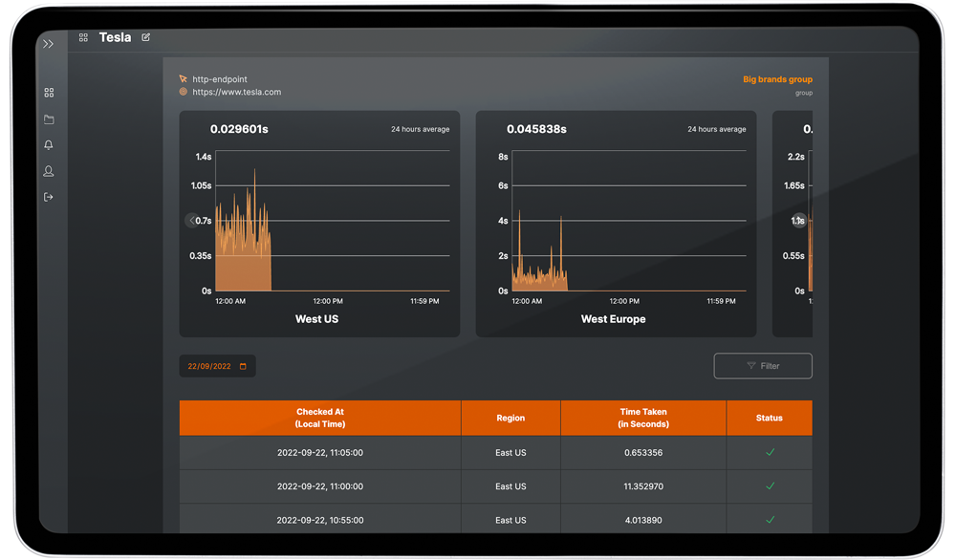Screen dimensions: 956x560
Task: Click East US in the 10:55:00 row
Action: 511,521
